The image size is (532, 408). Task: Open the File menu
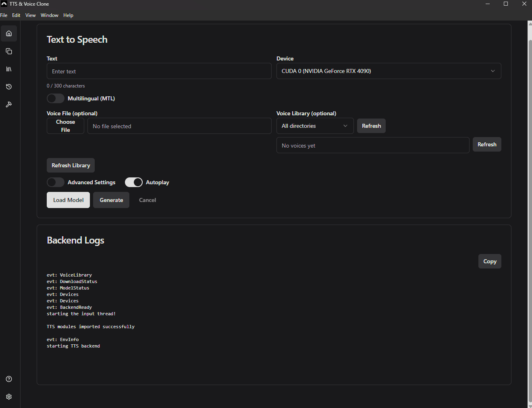pos(4,15)
